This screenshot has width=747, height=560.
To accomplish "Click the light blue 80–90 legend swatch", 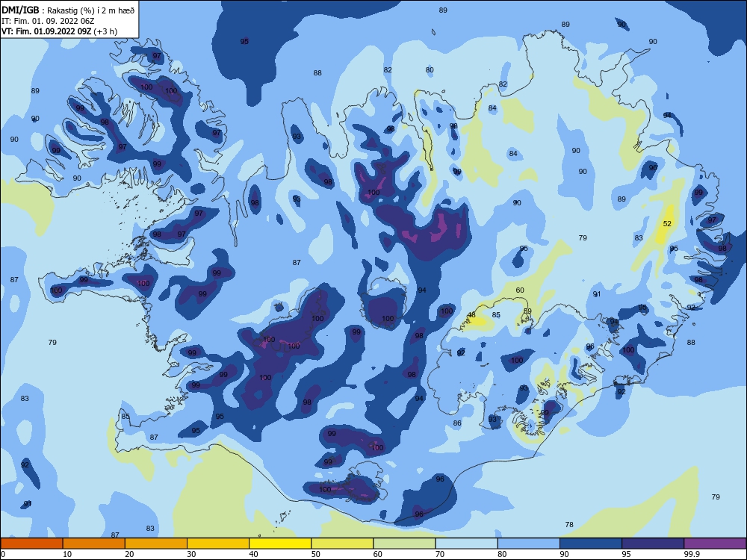I will click(x=529, y=544).
